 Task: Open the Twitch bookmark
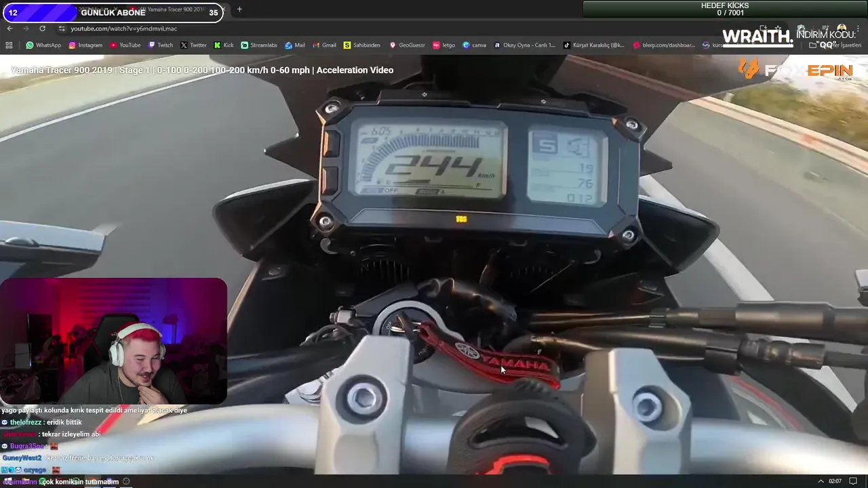click(161, 45)
